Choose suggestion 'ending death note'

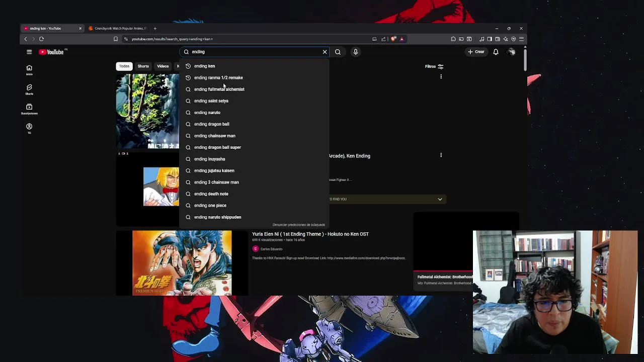click(x=254, y=194)
